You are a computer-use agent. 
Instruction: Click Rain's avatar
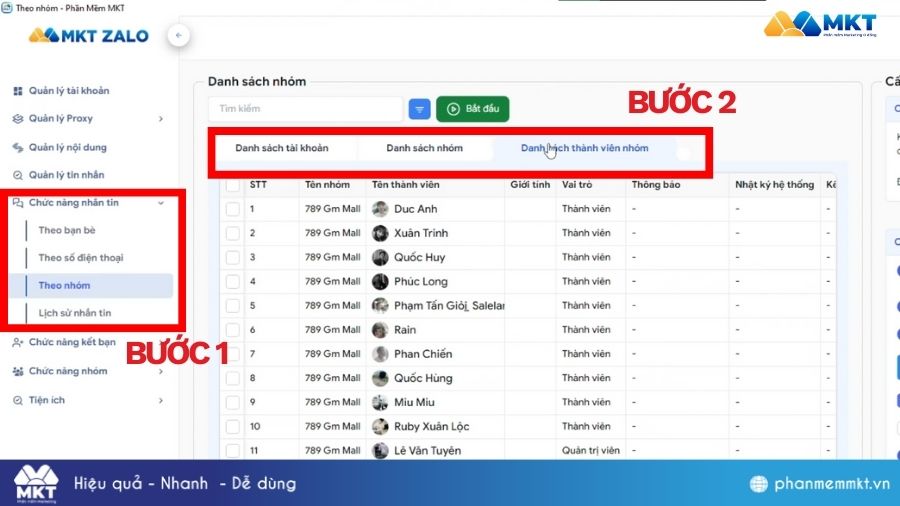[x=380, y=330]
